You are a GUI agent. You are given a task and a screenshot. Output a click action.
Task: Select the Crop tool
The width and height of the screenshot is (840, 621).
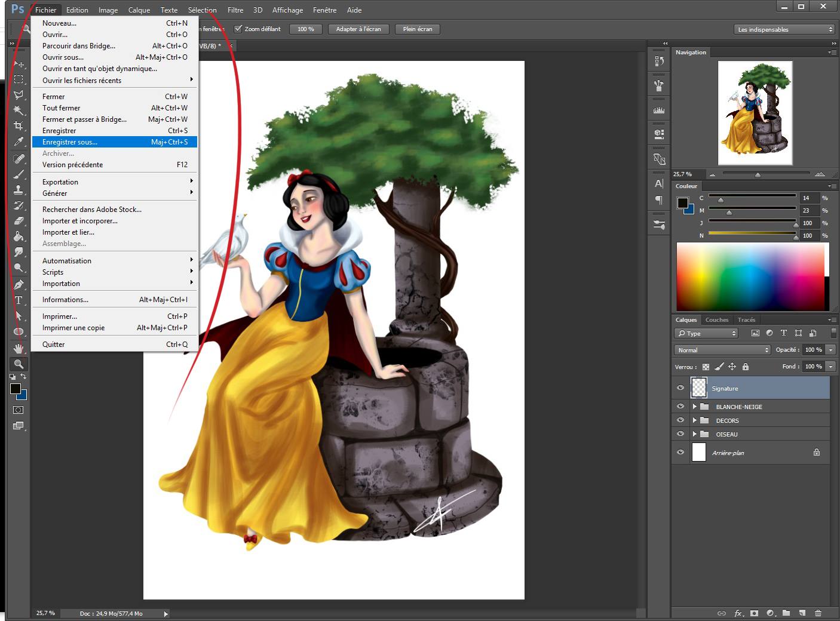pos(19,126)
